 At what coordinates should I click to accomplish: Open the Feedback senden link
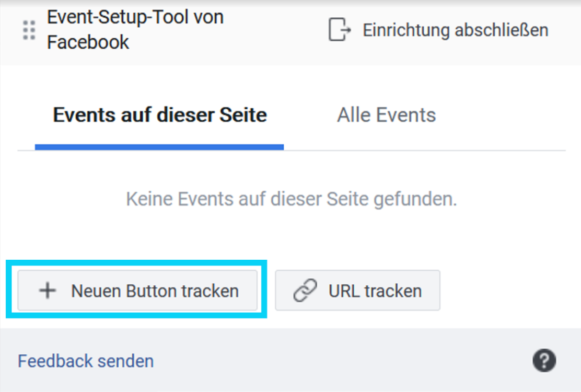[86, 361]
